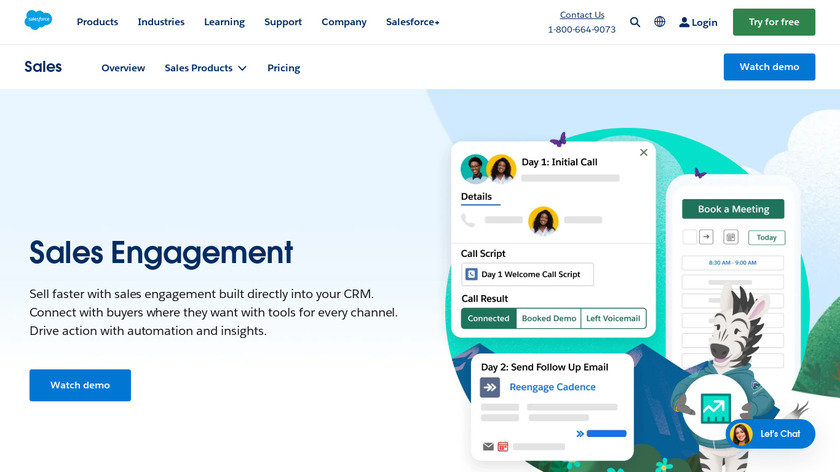Click the Try for free button

(x=774, y=22)
